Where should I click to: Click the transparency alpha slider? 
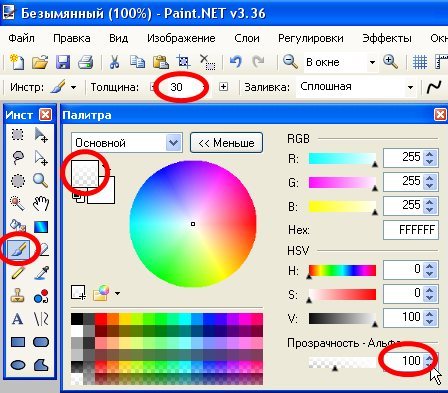click(x=342, y=363)
